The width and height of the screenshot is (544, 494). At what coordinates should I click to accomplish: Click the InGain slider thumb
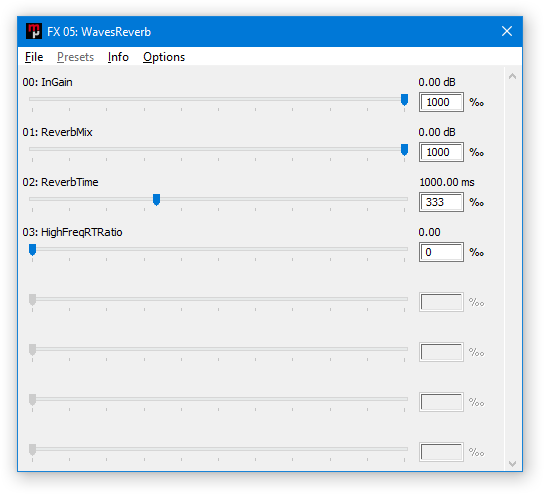tap(404, 100)
